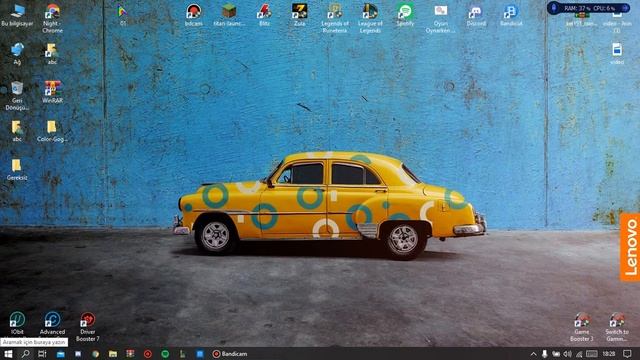Launch the Switch to Gaming shortcut
Image resolution: width=640 pixels, height=360 pixels.
tap(617, 327)
